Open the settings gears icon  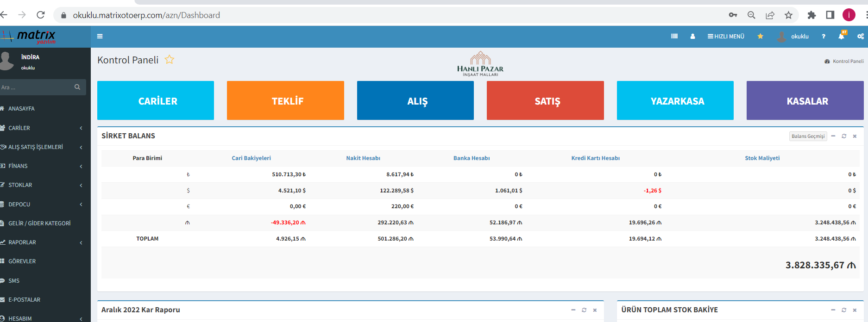click(x=860, y=36)
